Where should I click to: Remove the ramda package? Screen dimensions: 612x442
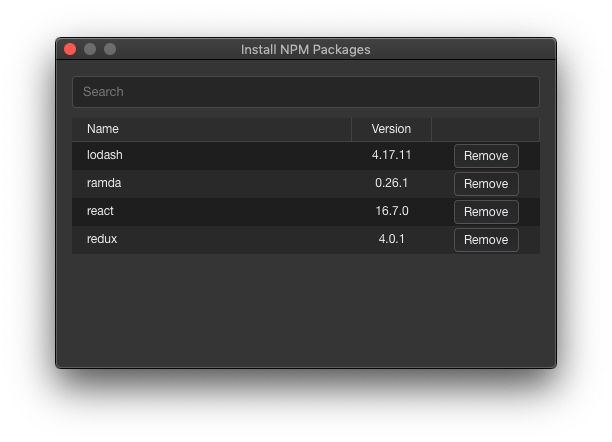pyautogui.click(x=486, y=184)
